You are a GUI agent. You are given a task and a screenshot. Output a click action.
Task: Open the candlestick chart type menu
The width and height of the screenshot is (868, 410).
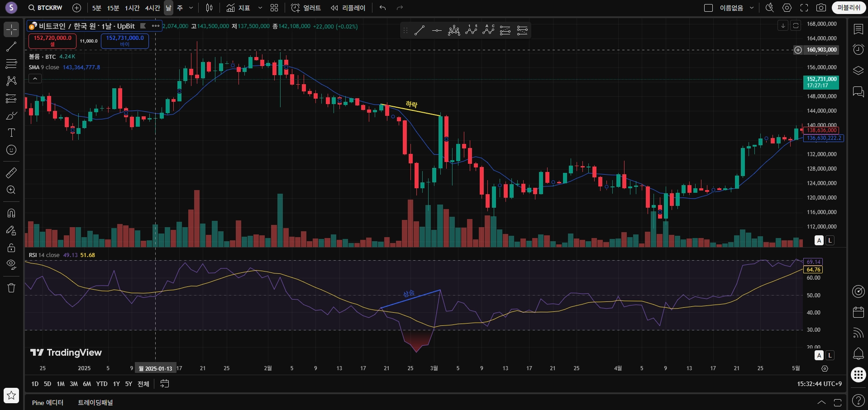pyautogui.click(x=209, y=8)
